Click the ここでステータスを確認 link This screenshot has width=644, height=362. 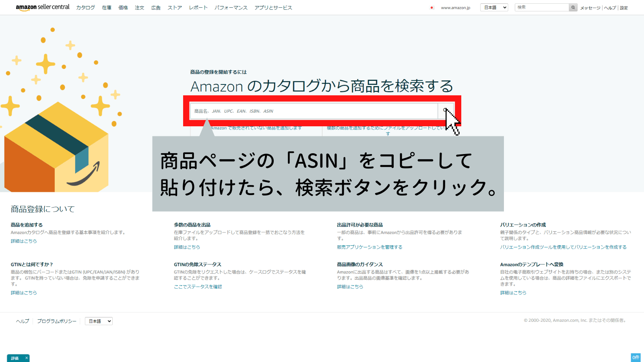198,287
